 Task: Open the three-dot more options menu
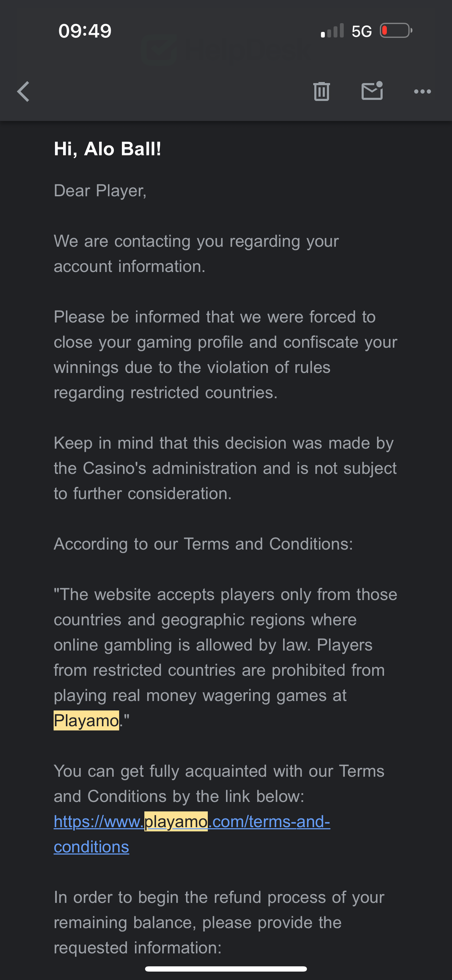pyautogui.click(x=422, y=91)
